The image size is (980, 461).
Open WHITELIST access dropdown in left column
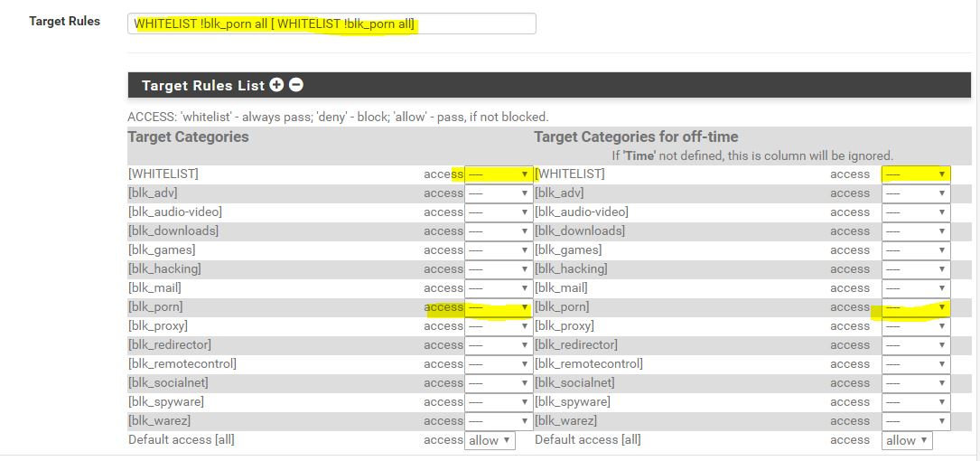[499, 174]
